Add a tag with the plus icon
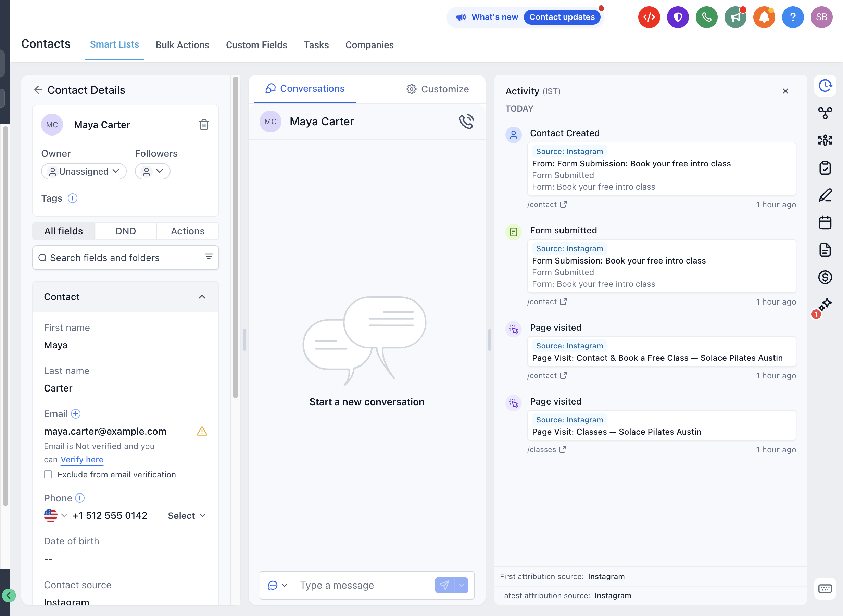 click(x=72, y=198)
